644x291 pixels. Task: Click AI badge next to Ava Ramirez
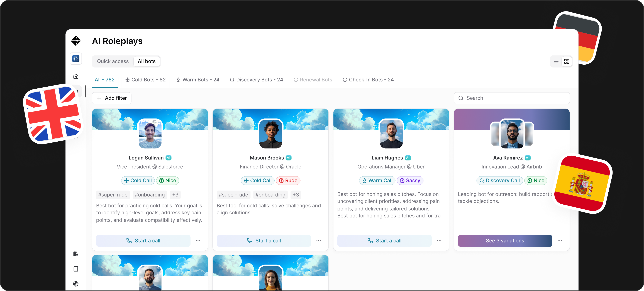pyautogui.click(x=528, y=158)
